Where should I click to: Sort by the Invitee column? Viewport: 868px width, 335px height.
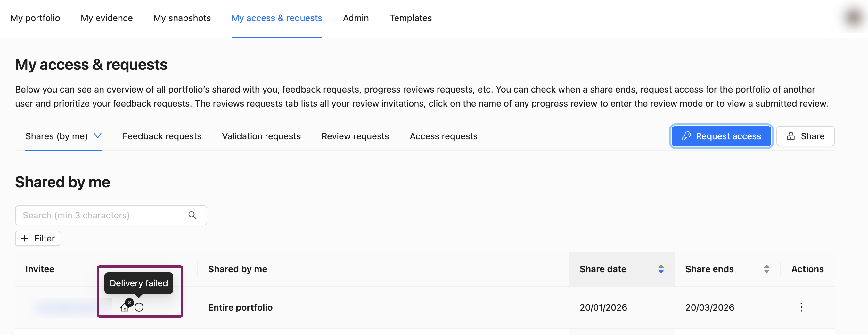coord(40,269)
